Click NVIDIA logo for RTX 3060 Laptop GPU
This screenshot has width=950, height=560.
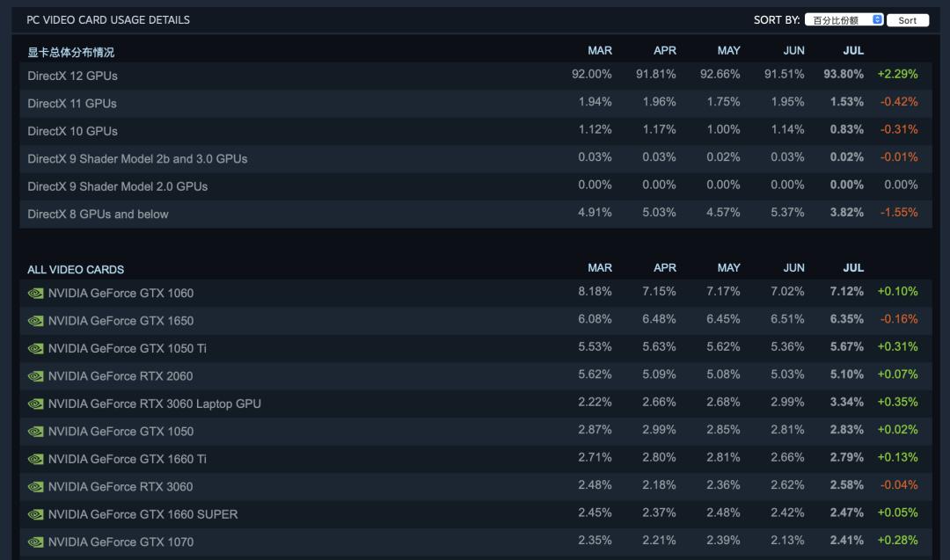35,404
